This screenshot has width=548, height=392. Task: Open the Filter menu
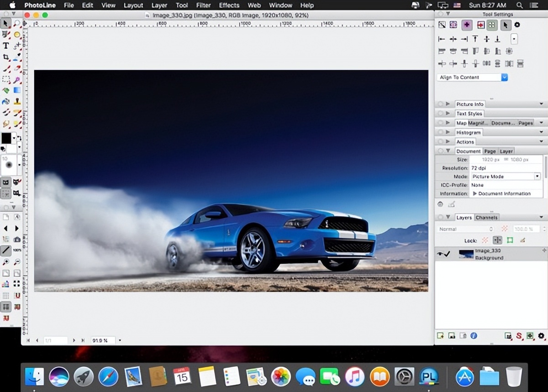203,5
